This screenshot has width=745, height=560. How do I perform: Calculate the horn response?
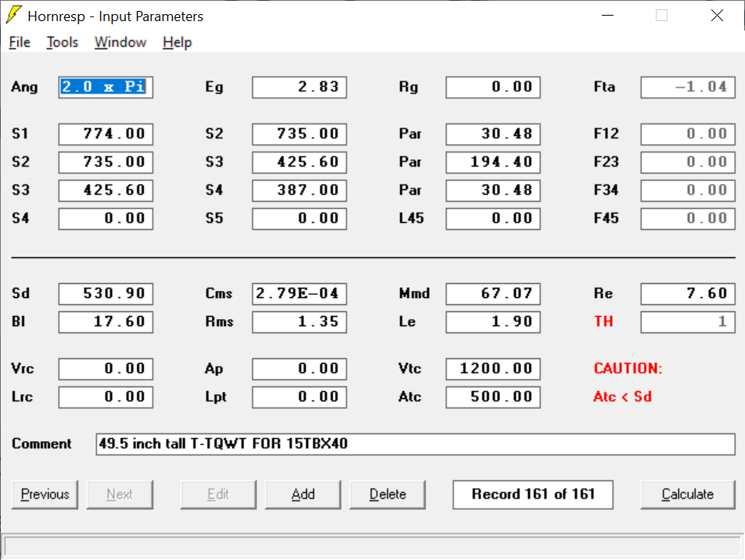(688, 494)
